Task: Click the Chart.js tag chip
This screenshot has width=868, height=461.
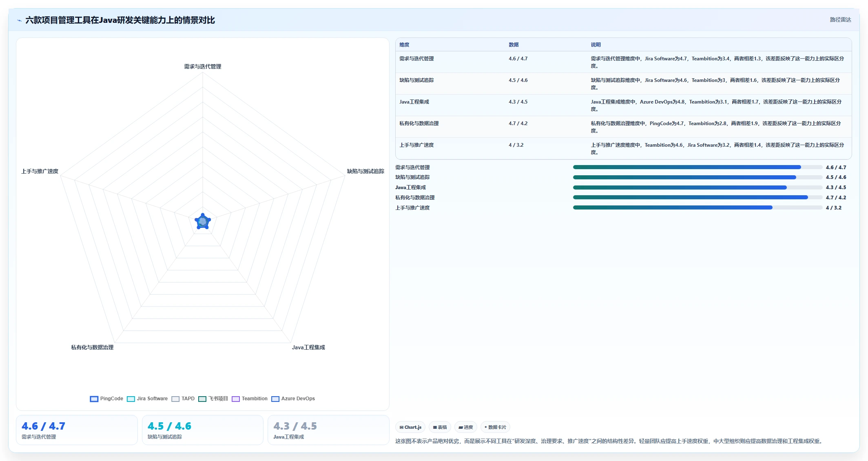Action: coord(410,427)
